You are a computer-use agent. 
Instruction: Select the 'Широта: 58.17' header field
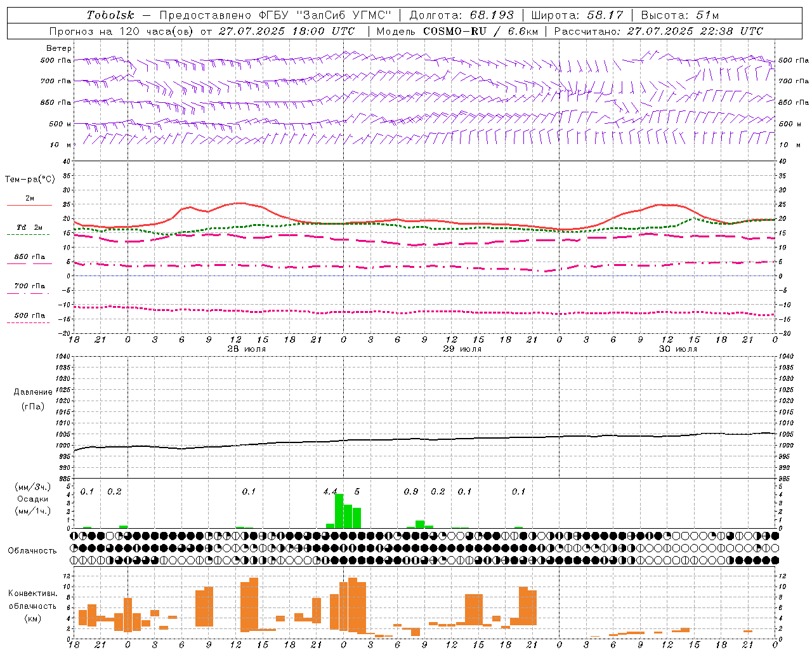pyautogui.click(x=577, y=15)
